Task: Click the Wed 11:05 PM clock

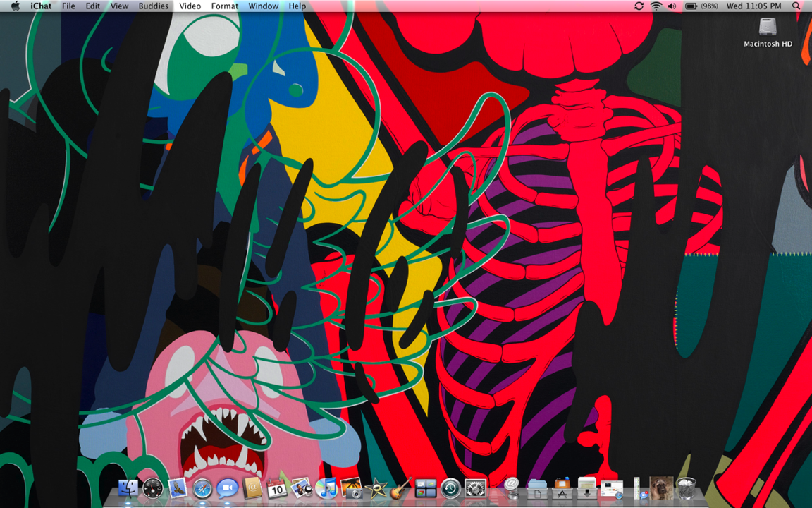Action: [x=753, y=6]
